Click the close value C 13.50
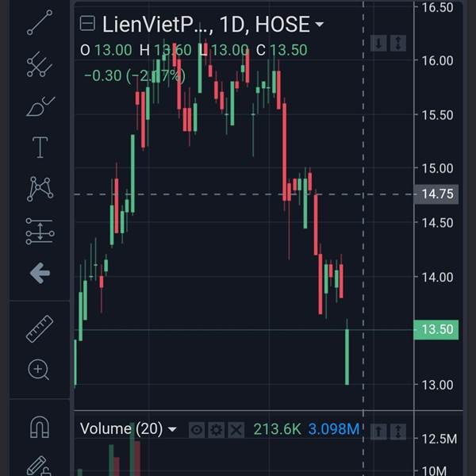 click(x=282, y=50)
